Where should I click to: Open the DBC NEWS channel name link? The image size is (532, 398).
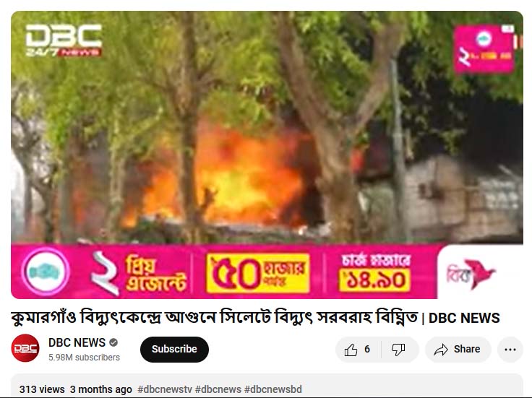(77, 342)
